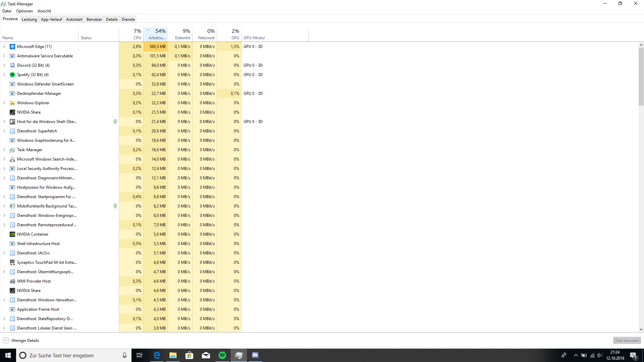Click Mobilfunktarife suspended leaf status icon

[x=115, y=206]
